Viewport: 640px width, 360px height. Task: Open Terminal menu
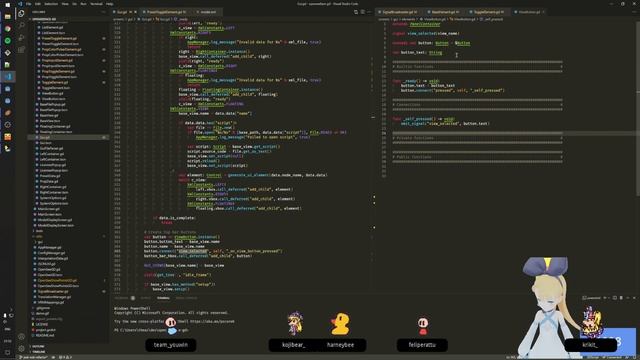[96, 4]
